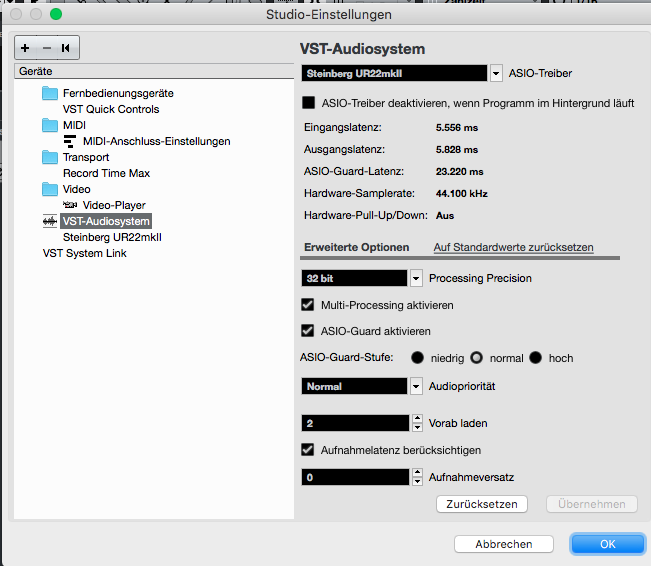Select ASIO-Guard-Stufe normal

tap(477, 358)
